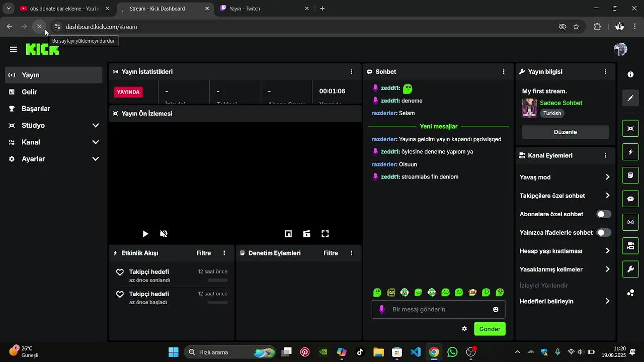Open emoji picker in message box
This screenshot has height=362, width=644.
click(496, 309)
